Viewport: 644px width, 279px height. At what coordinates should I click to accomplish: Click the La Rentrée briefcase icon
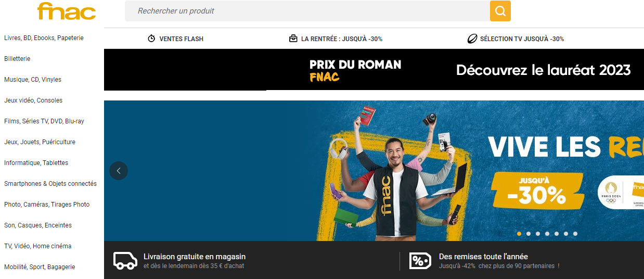(x=293, y=39)
